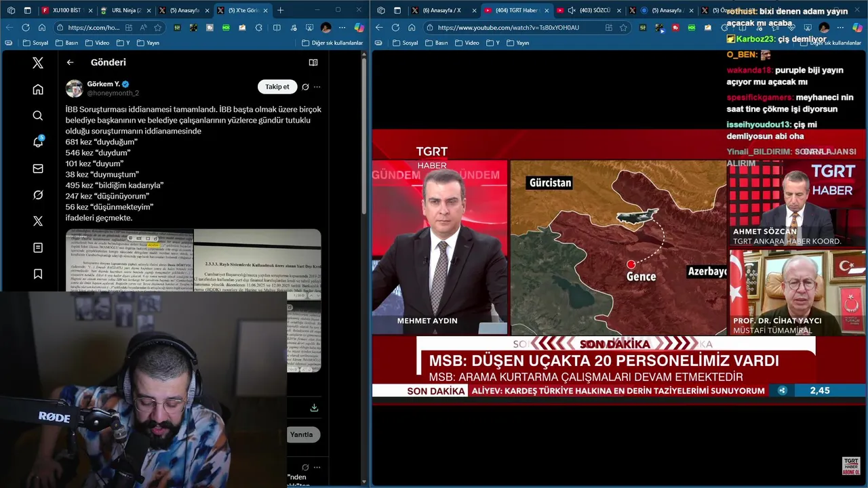Open Görkem Y. profile name link
This screenshot has height=488, width=868.
click(x=103, y=84)
